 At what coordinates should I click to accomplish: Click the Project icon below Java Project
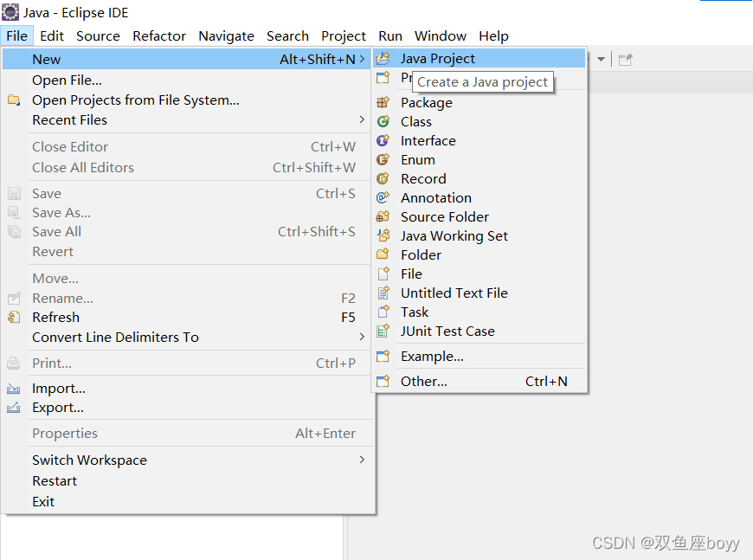click(x=383, y=77)
